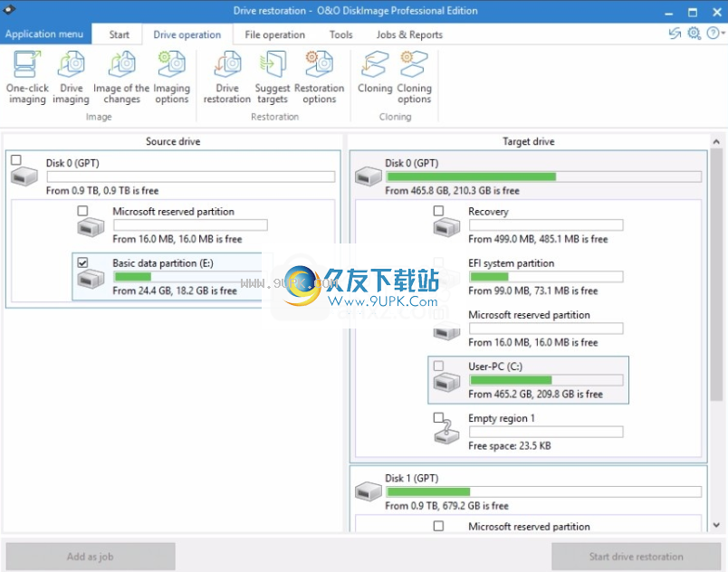
Task: Click Basic data partition (E:) drive icon
Action: click(x=91, y=280)
